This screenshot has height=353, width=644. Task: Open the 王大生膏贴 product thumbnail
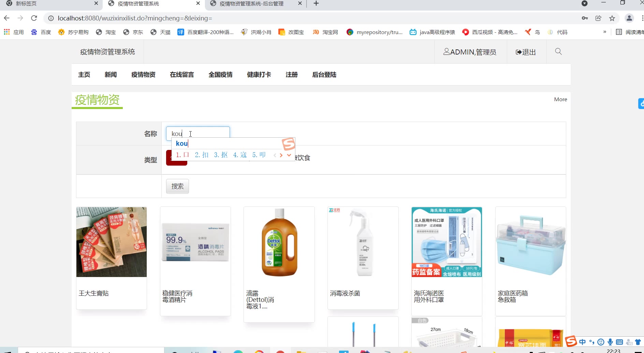click(x=112, y=242)
